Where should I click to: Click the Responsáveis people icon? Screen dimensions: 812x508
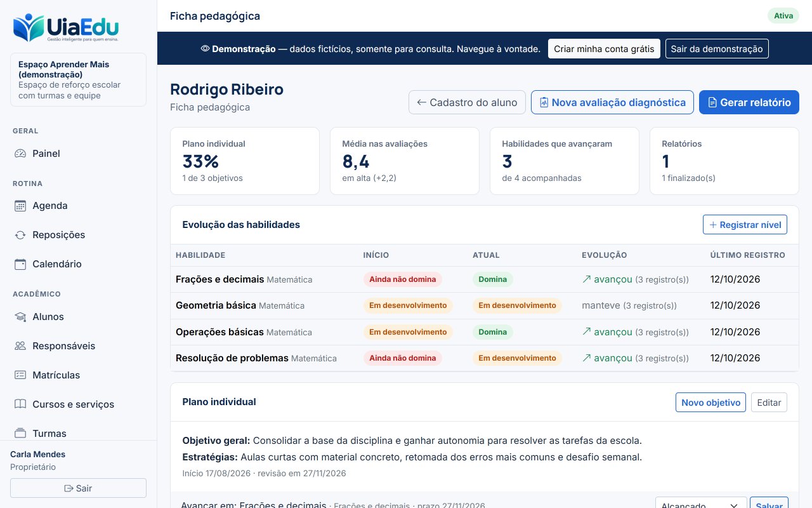20,346
